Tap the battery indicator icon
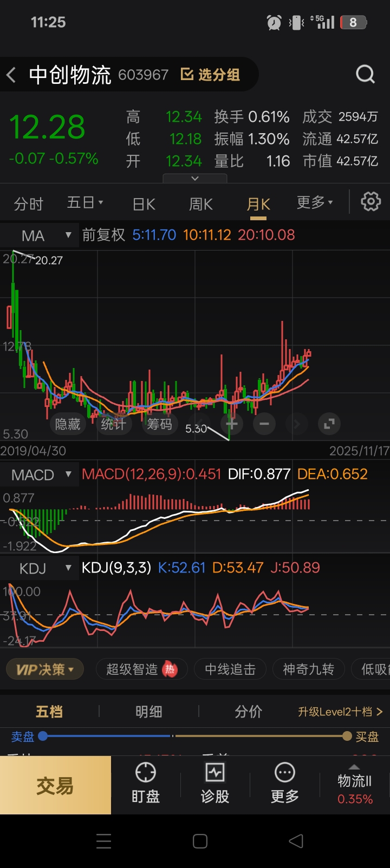This screenshot has height=868, width=390. point(354,22)
